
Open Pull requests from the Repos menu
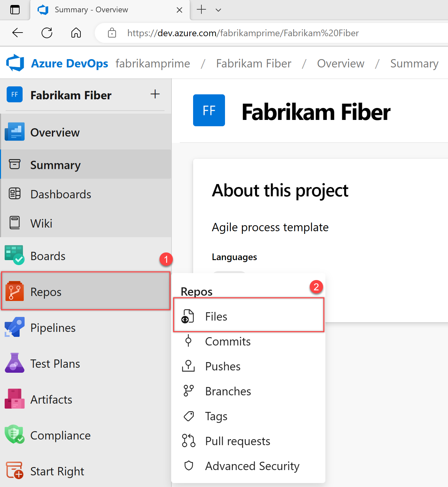(x=237, y=441)
